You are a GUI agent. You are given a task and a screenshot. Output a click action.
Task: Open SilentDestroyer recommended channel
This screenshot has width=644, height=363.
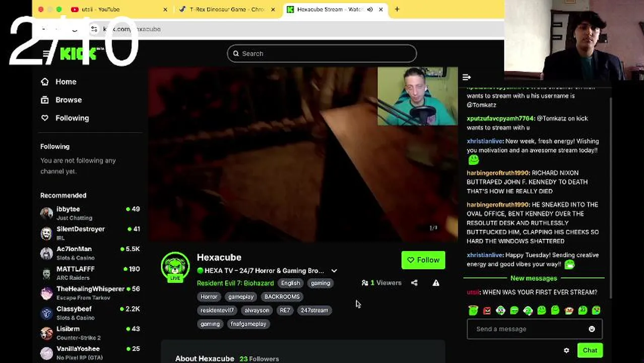pyautogui.click(x=90, y=233)
